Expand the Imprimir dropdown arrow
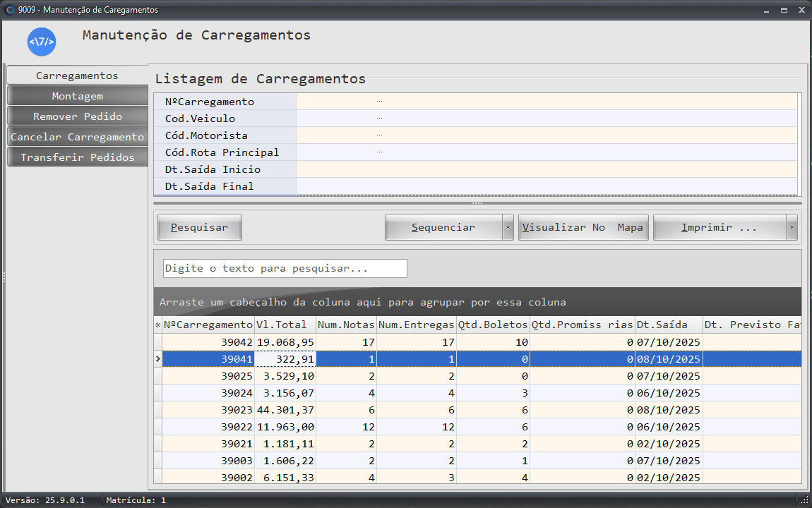Image resolution: width=812 pixels, height=508 pixels. [x=792, y=228]
